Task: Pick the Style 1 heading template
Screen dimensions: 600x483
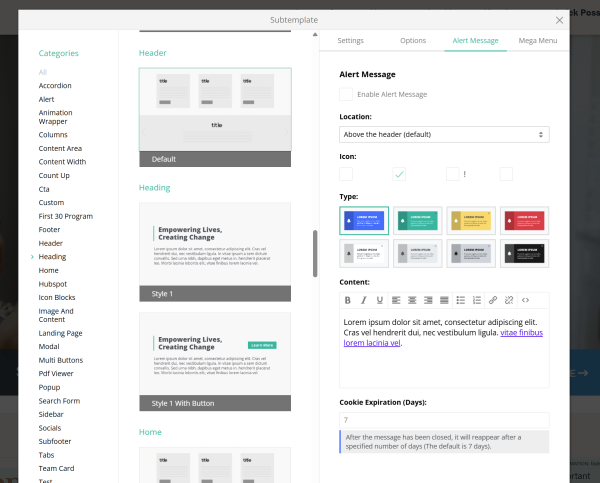Action: 215,252
